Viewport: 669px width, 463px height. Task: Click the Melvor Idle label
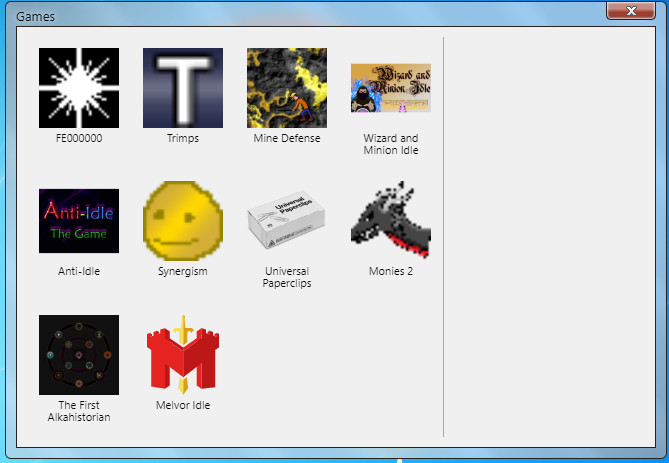(183, 405)
